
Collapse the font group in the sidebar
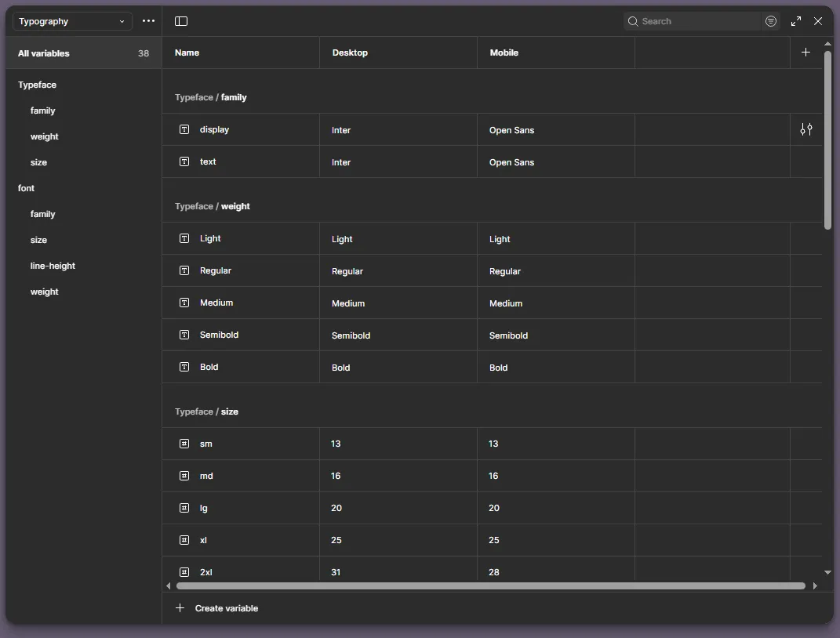tap(26, 188)
